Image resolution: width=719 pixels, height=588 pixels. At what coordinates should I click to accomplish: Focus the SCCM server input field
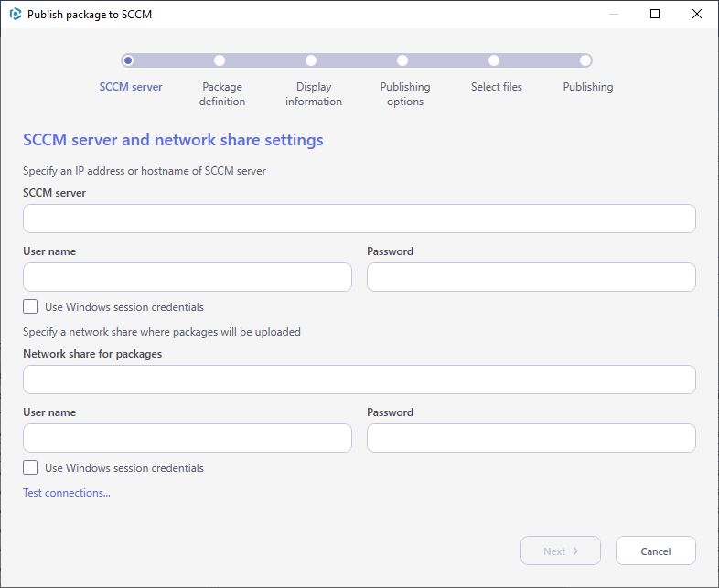(359, 219)
